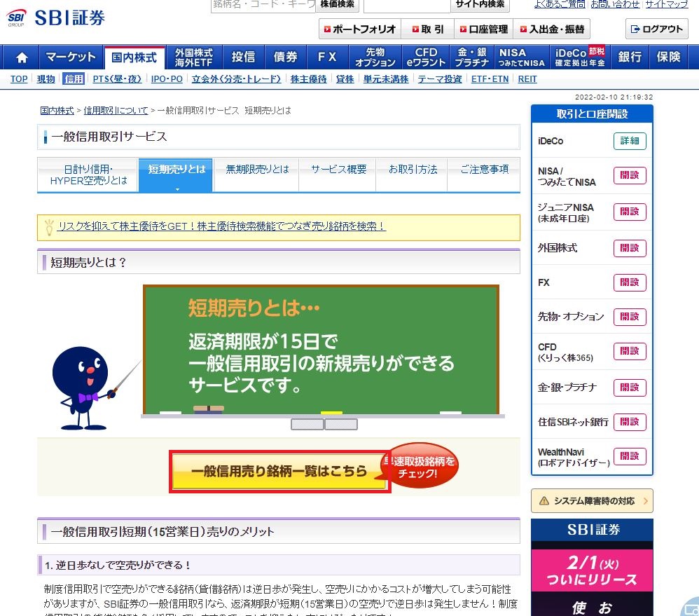The image size is (699, 616).
Task: Select the 保険 main tab
Action: click(668, 57)
